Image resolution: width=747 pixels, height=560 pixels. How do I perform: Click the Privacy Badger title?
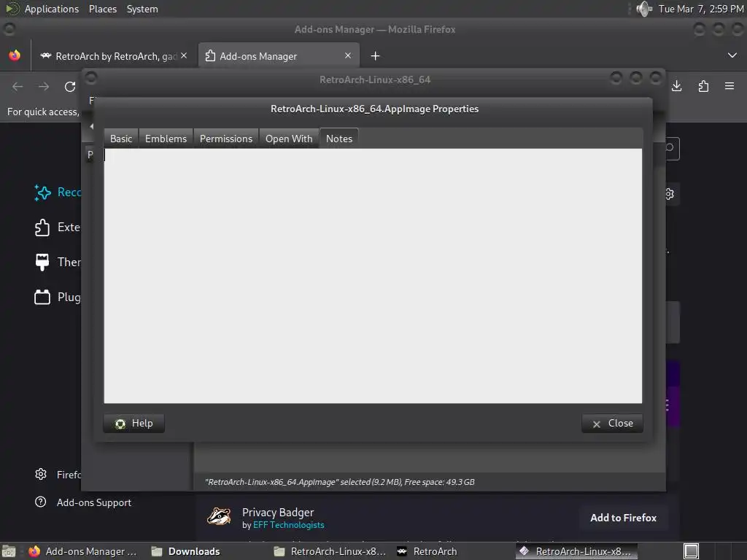point(278,513)
